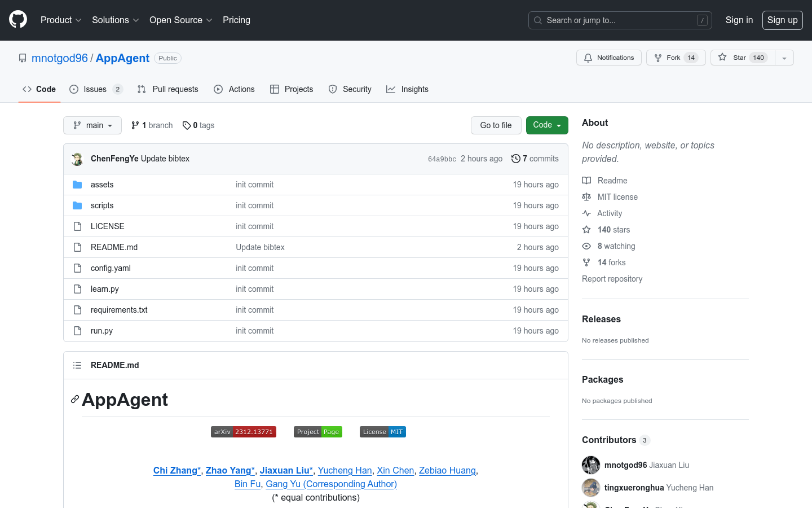This screenshot has width=812, height=508.
Task: Open the Readme link in About
Action: pos(605,181)
